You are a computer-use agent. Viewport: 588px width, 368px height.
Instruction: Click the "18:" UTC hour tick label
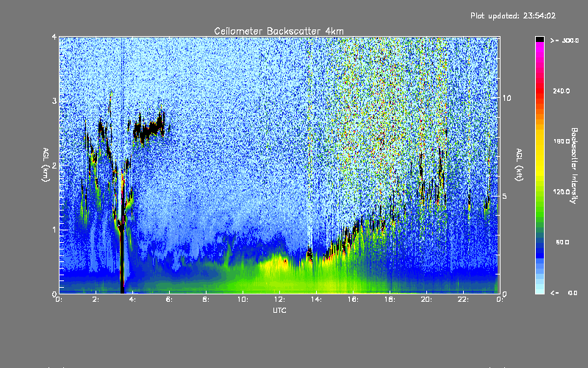click(x=390, y=300)
